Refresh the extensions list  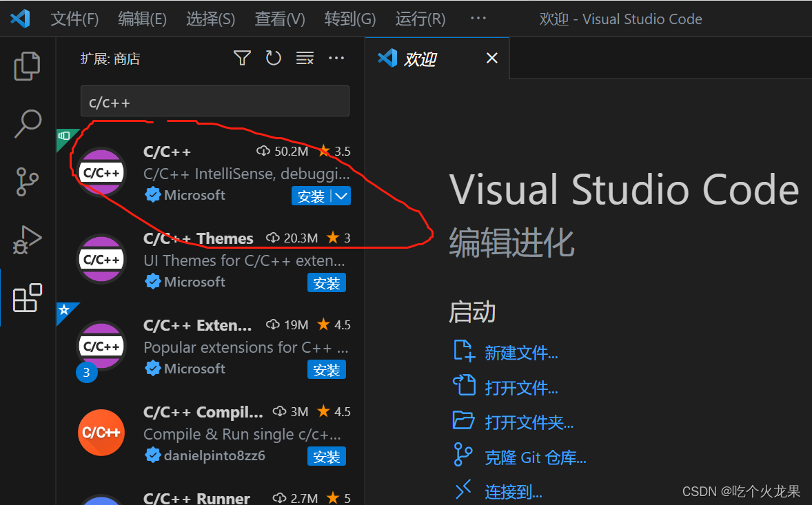point(274,58)
